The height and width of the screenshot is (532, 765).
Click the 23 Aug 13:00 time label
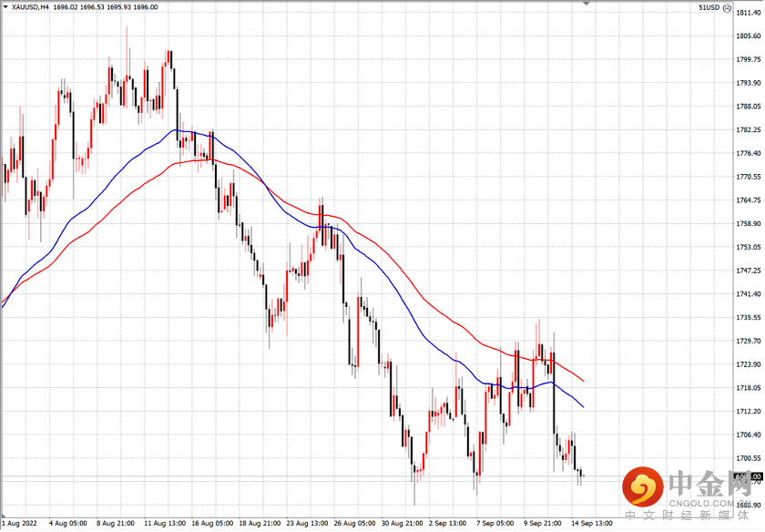click(x=307, y=523)
